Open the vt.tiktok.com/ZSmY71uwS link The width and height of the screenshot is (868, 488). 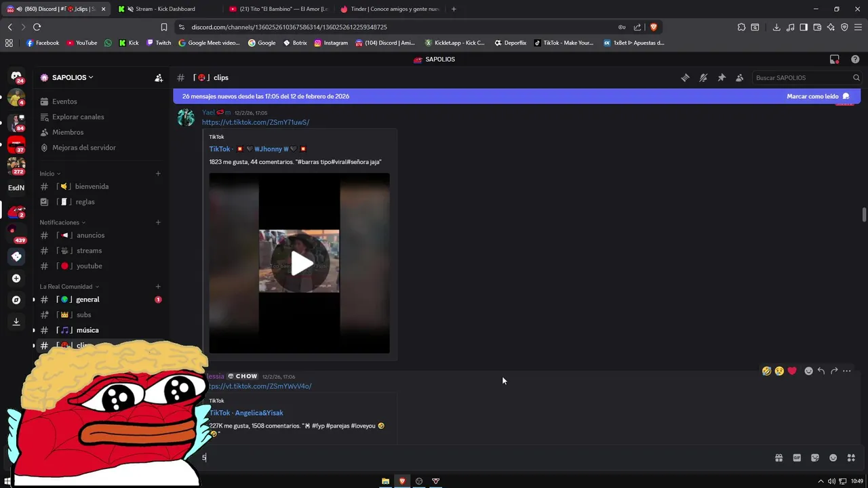pos(256,123)
